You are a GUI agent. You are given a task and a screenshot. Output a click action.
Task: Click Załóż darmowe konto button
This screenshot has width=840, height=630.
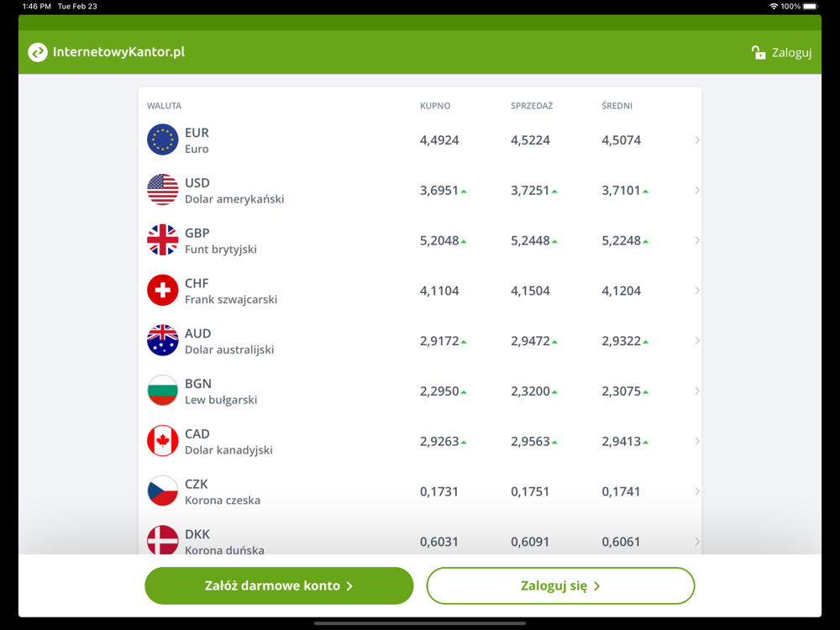(x=279, y=585)
